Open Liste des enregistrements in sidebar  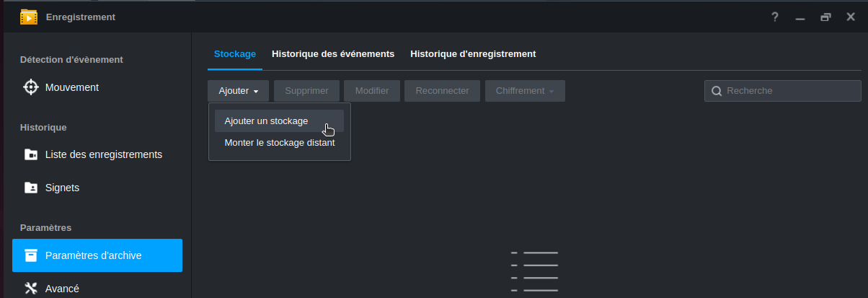coord(97,154)
